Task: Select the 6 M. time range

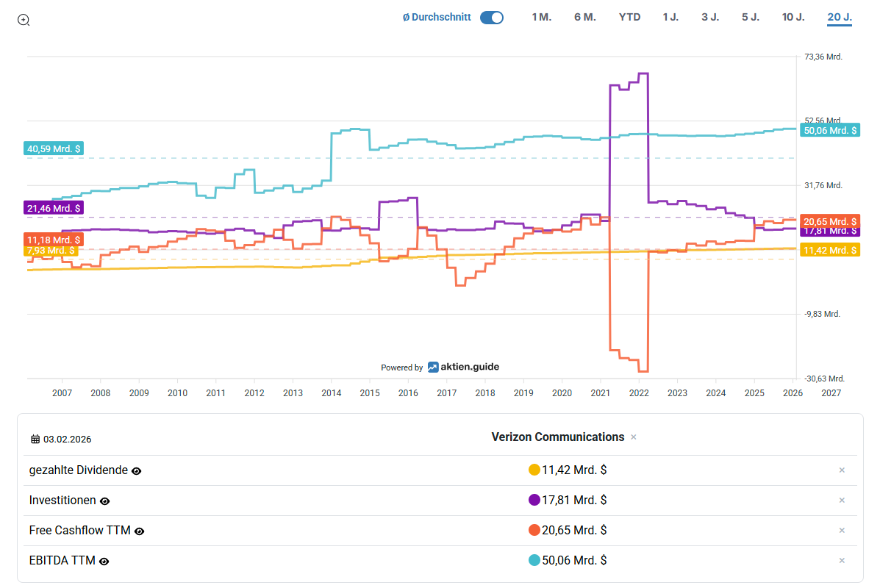Action: pos(584,17)
